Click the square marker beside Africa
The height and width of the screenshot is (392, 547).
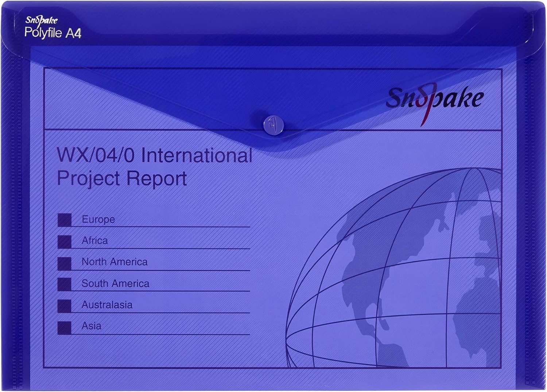pos(65,242)
